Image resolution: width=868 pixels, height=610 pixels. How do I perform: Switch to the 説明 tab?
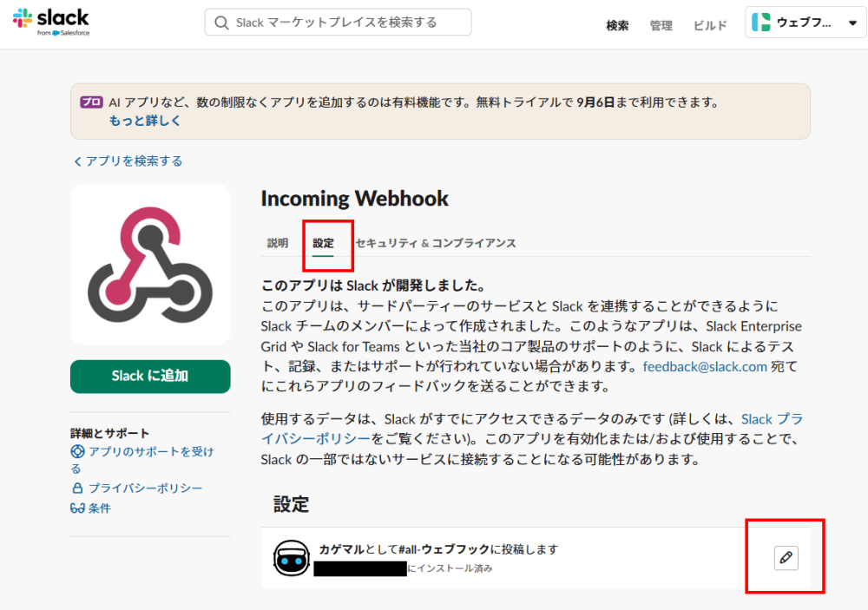pos(278,243)
